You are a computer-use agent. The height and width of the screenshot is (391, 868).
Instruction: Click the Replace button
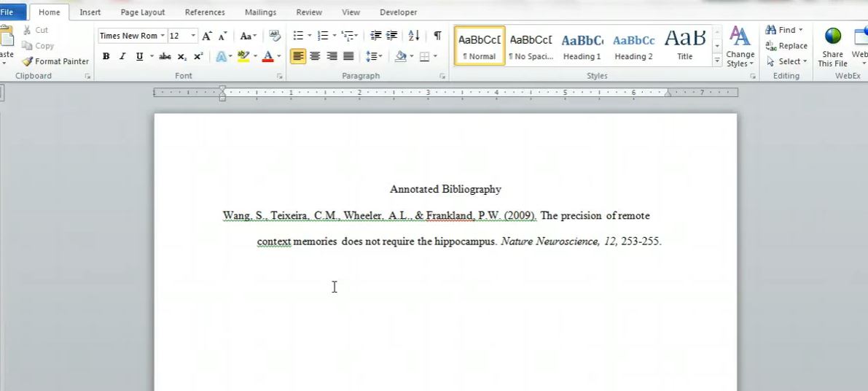click(x=786, y=46)
